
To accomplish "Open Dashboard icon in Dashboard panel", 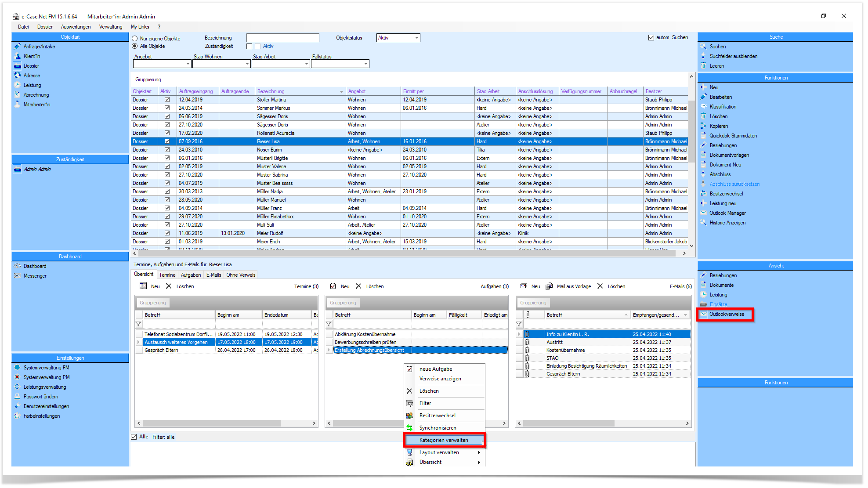I will [17, 266].
